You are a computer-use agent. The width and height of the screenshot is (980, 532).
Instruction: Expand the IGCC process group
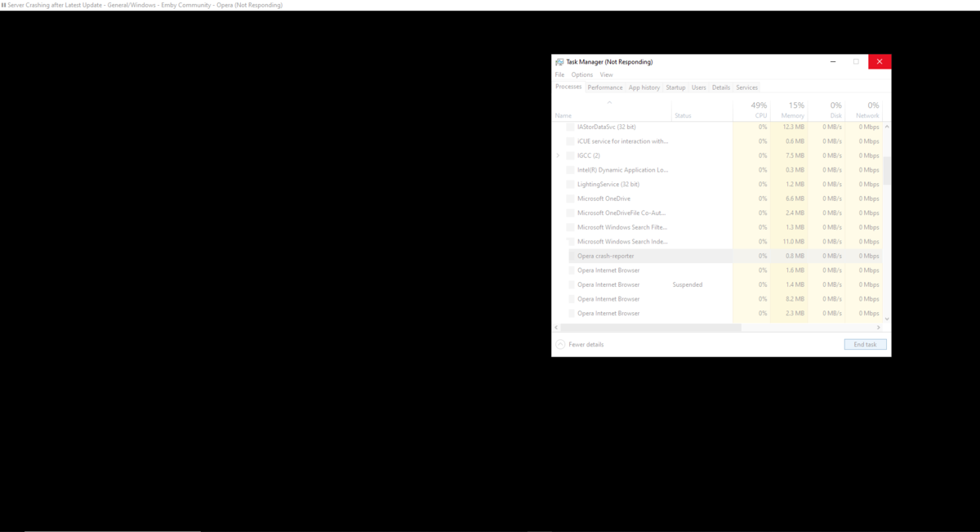(x=558, y=155)
